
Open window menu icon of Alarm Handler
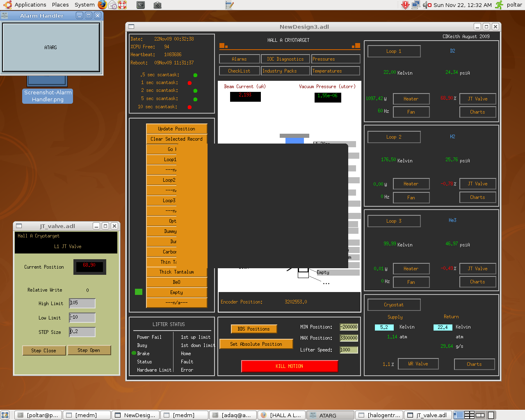[5, 16]
